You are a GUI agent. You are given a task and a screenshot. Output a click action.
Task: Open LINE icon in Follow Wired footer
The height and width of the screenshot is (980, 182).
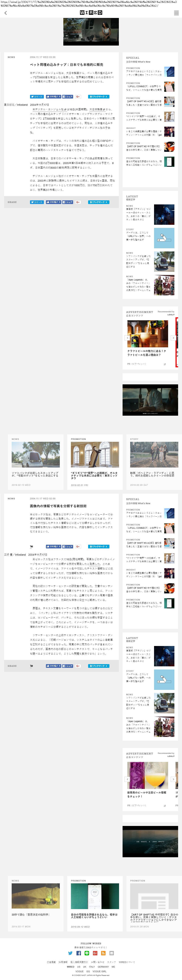click(x=87, y=953)
